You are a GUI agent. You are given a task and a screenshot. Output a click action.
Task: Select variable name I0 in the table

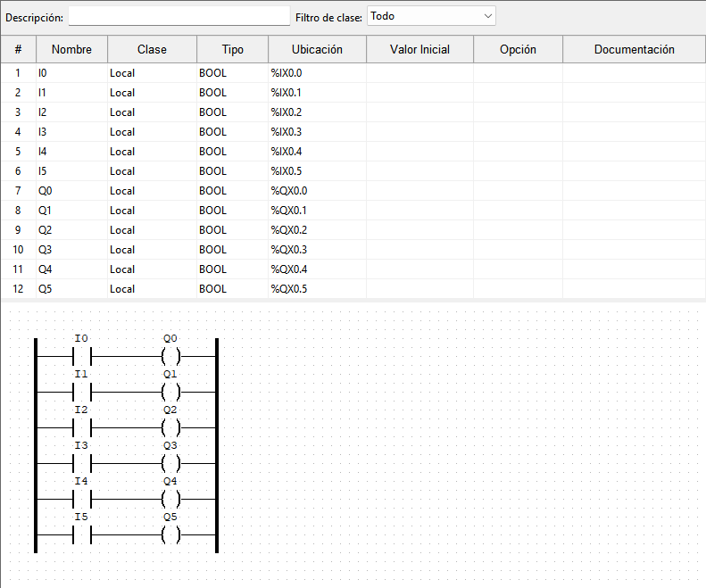(71, 73)
